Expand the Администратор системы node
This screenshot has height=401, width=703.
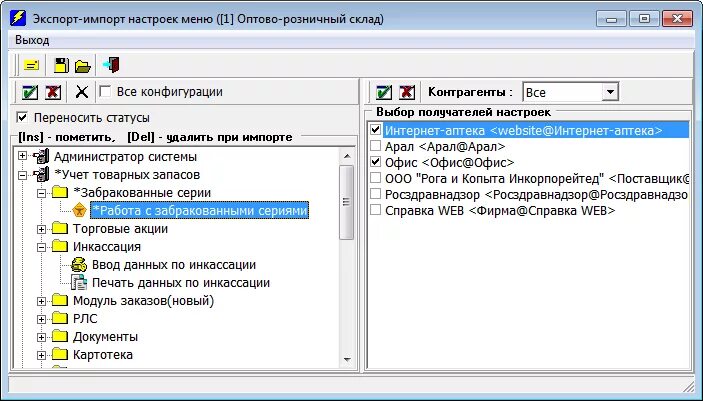click(x=22, y=157)
